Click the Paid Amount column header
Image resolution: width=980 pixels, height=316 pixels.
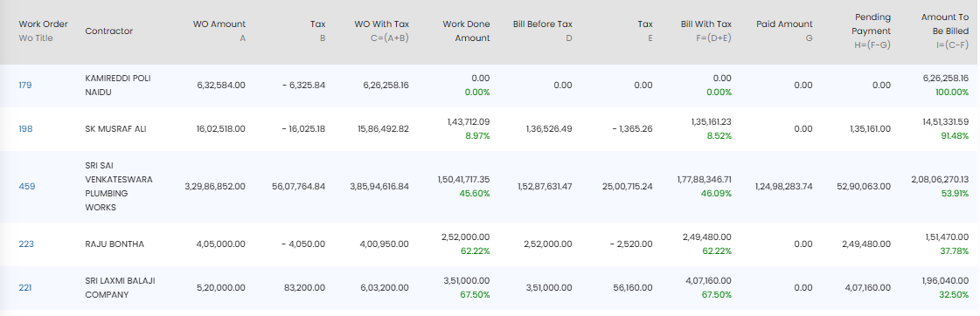(x=784, y=24)
